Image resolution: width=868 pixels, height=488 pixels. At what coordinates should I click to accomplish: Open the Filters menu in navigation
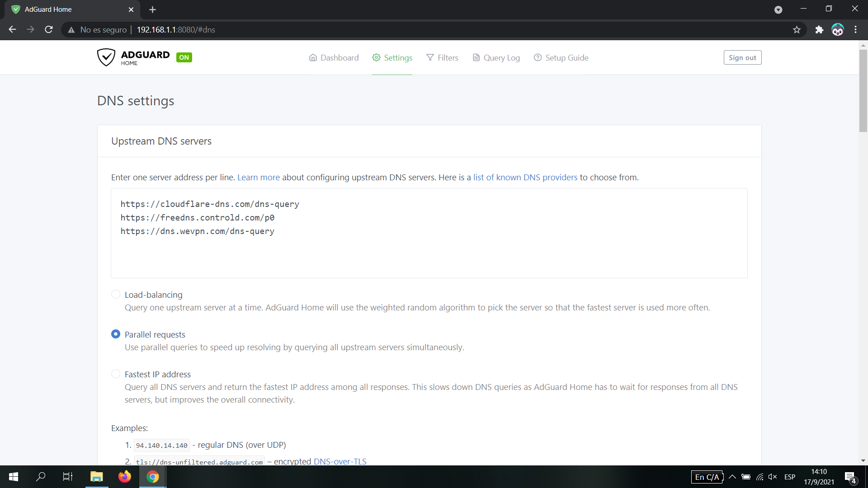point(442,58)
